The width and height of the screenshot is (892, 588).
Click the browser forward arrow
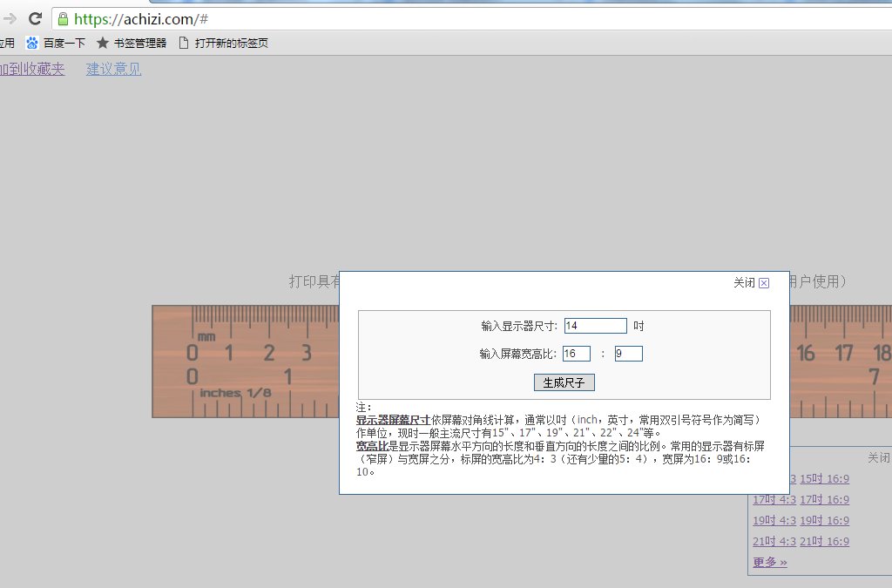pyautogui.click(x=10, y=18)
